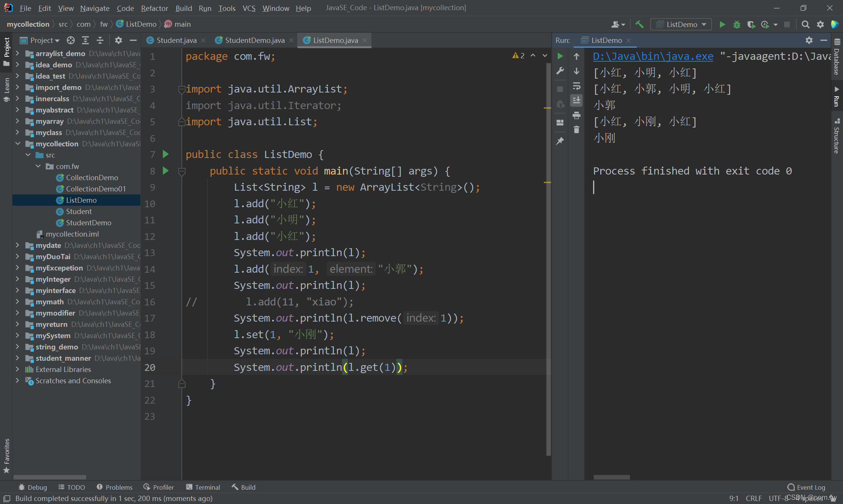Toggle scroll to end in Run console

click(x=576, y=100)
